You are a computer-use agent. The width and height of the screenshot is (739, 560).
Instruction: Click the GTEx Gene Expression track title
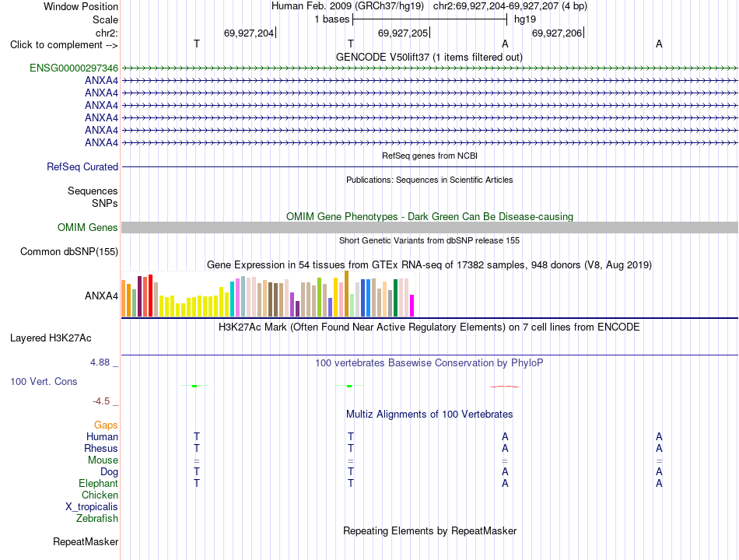429,265
